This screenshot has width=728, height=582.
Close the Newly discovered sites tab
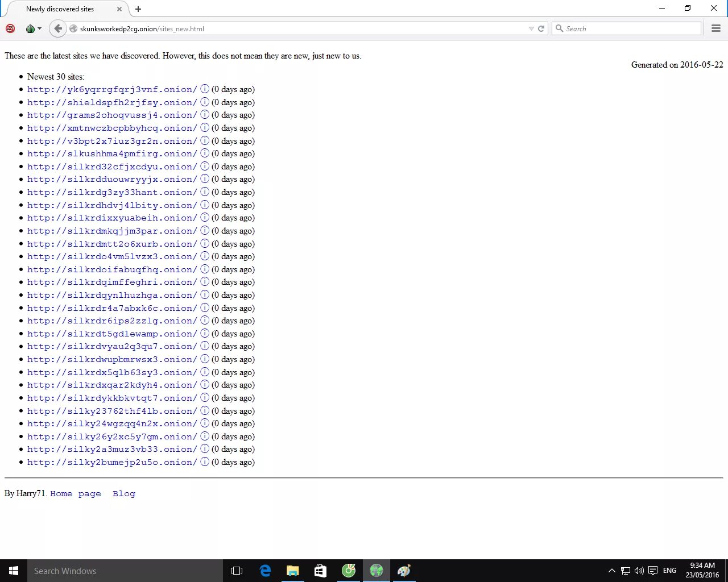[119, 9]
